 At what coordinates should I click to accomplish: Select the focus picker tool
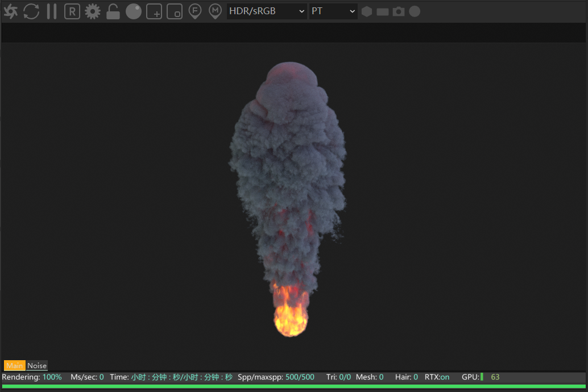(x=195, y=11)
